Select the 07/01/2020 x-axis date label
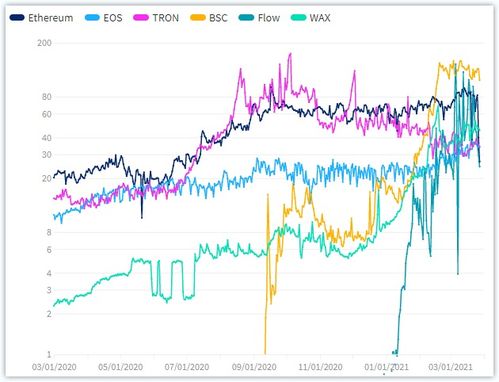 [x=187, y=367]
